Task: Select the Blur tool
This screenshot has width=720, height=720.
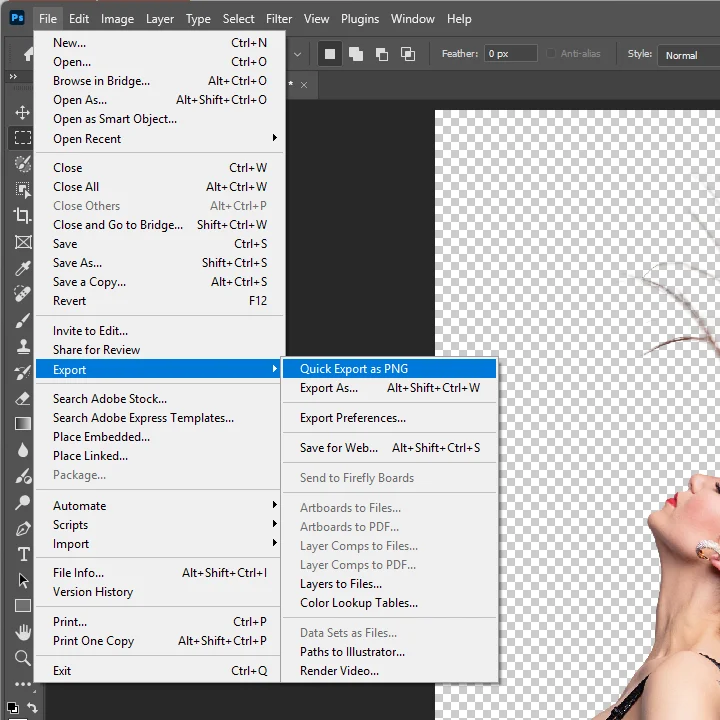Action: coord(22,450)
